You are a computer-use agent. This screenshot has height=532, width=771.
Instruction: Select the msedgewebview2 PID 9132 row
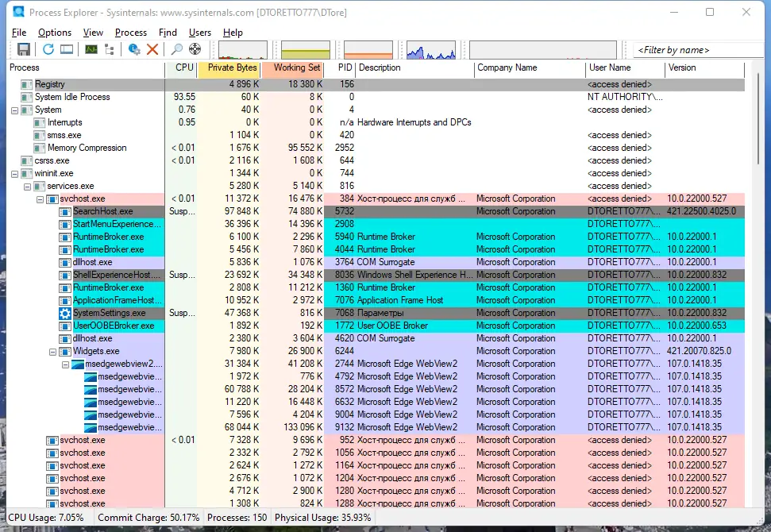coord(376,427)
